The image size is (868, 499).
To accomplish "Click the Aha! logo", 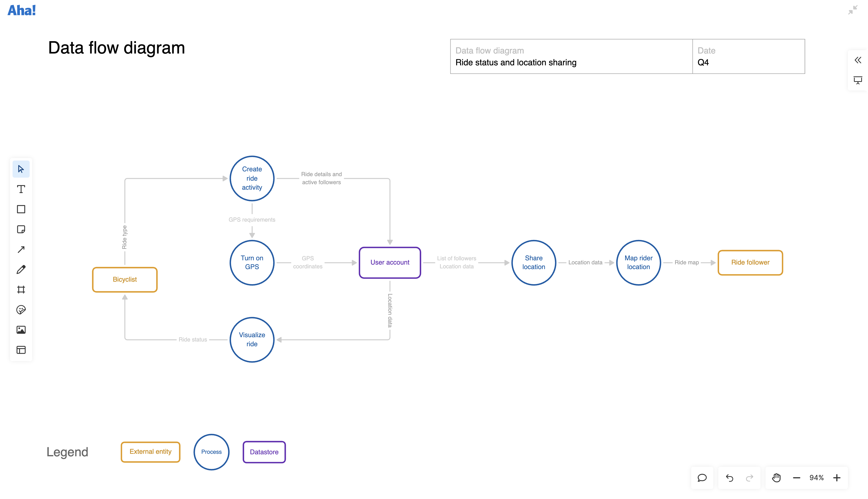I will point(21,10).
